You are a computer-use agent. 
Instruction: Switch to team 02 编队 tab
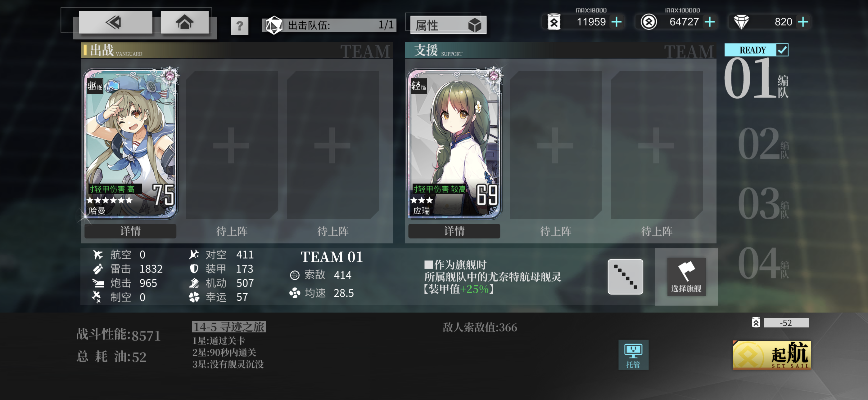coord(763,144)
